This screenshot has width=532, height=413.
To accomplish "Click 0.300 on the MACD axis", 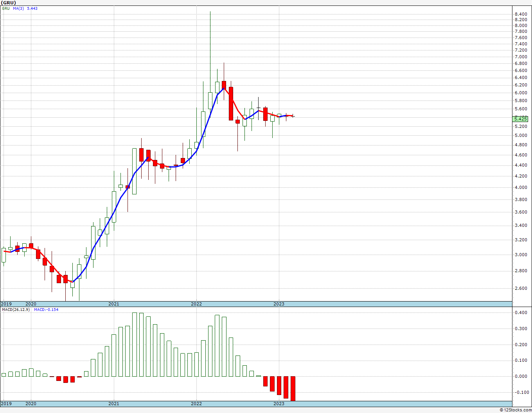I will pos(521,329).
